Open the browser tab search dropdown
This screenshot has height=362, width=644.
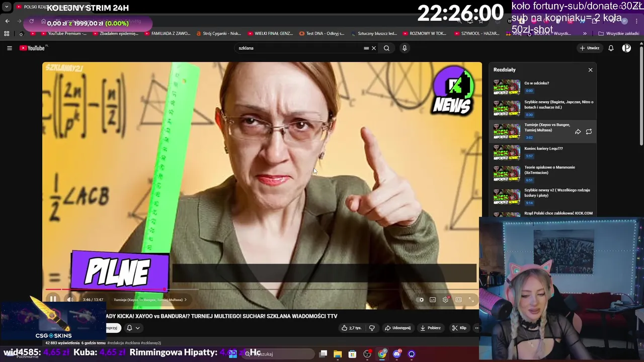[x=7, y=7]
